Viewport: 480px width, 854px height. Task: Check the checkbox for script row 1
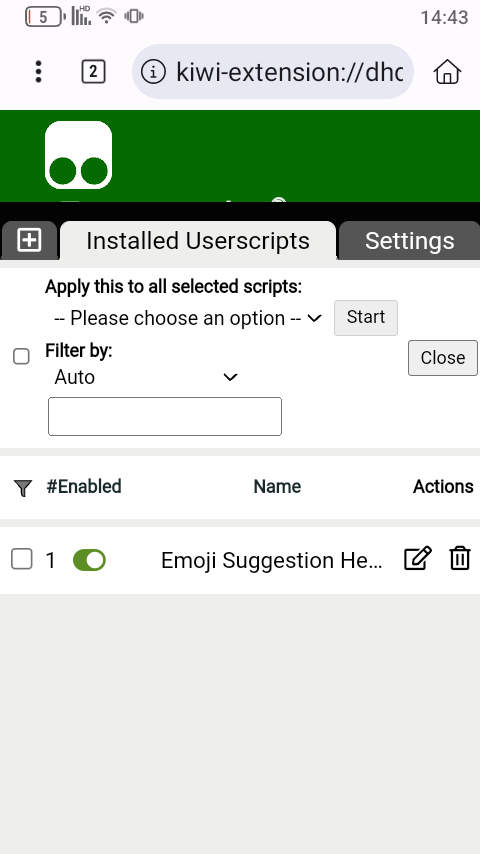[x=22, y=559]
